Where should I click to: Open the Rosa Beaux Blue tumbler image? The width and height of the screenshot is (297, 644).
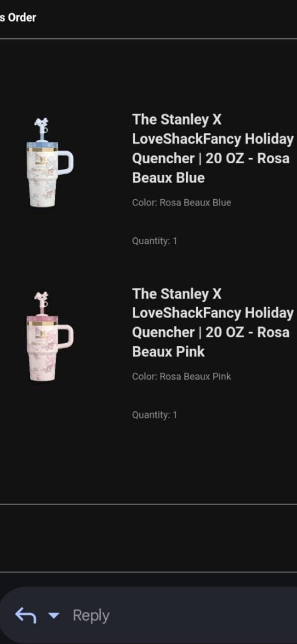click(50, 162)
